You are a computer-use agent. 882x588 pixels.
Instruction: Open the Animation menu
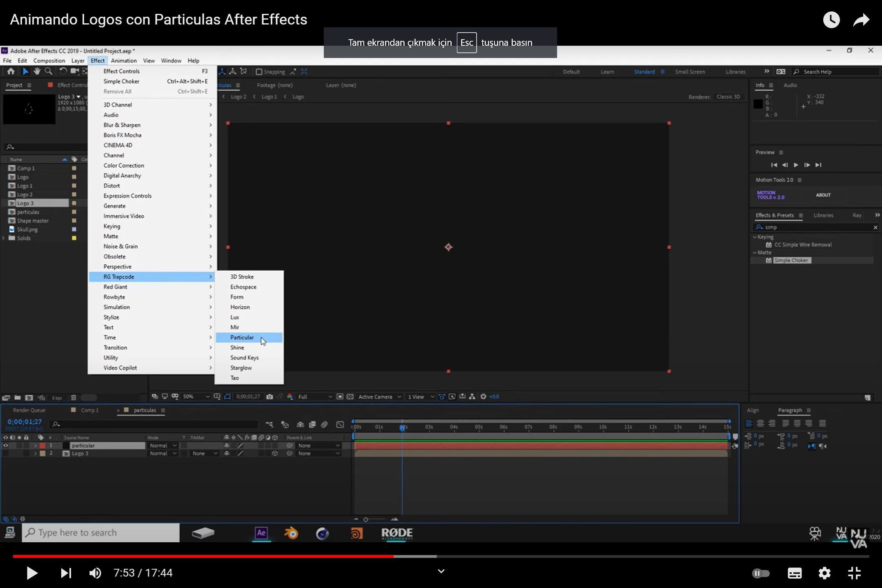point(124,60)
